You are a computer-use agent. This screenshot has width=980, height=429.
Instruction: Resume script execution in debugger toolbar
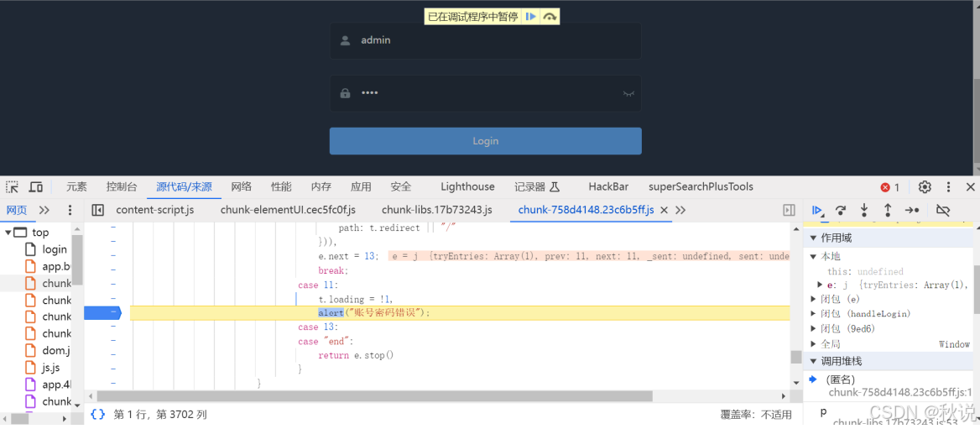[817, 210]
